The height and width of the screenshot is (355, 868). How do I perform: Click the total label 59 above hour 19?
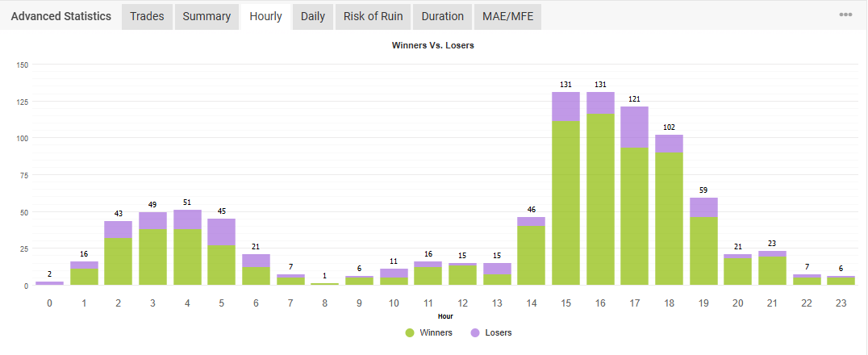click(703, 190)
